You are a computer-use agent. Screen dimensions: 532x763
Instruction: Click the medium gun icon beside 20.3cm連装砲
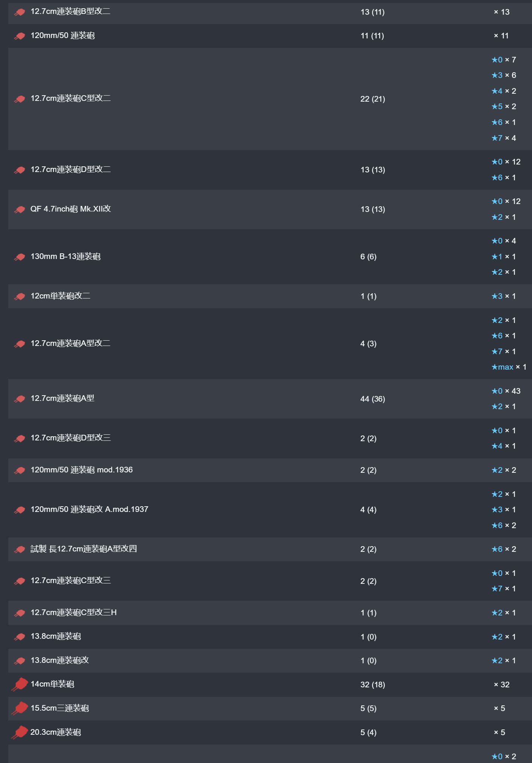pos(20,732)
